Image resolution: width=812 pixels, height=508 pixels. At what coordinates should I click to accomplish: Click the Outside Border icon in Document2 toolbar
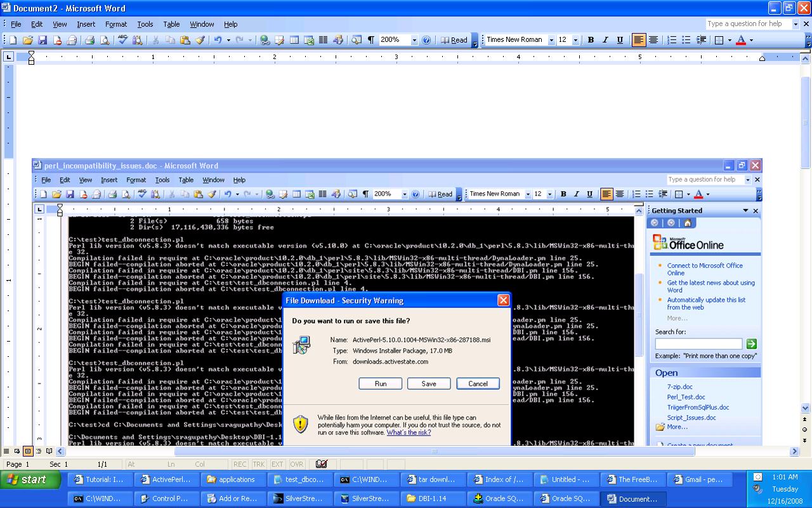point(719,40)
